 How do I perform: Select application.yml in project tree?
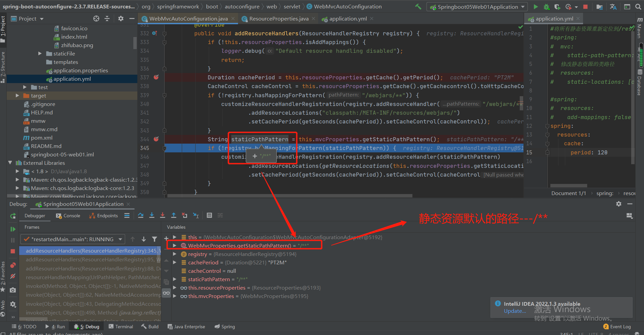point(72,79)
